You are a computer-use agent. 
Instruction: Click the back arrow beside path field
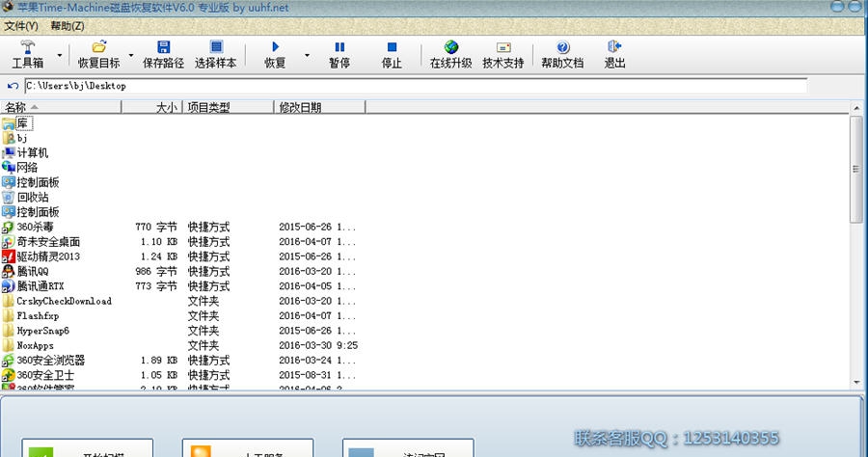13,86
